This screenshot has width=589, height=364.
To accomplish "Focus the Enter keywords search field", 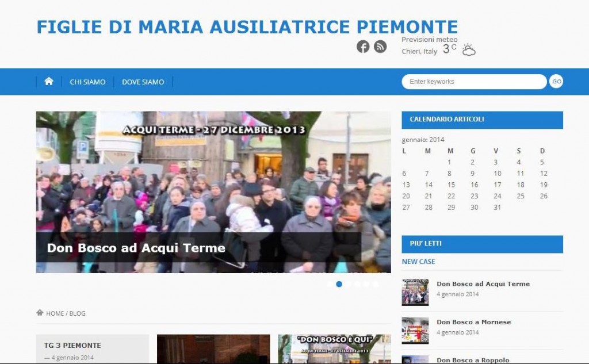I will 474,82.
